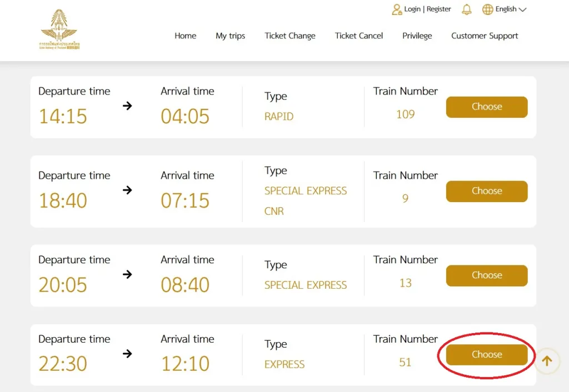Open the Ticket Change menu

pyautogui.click(x=290, y=36)
